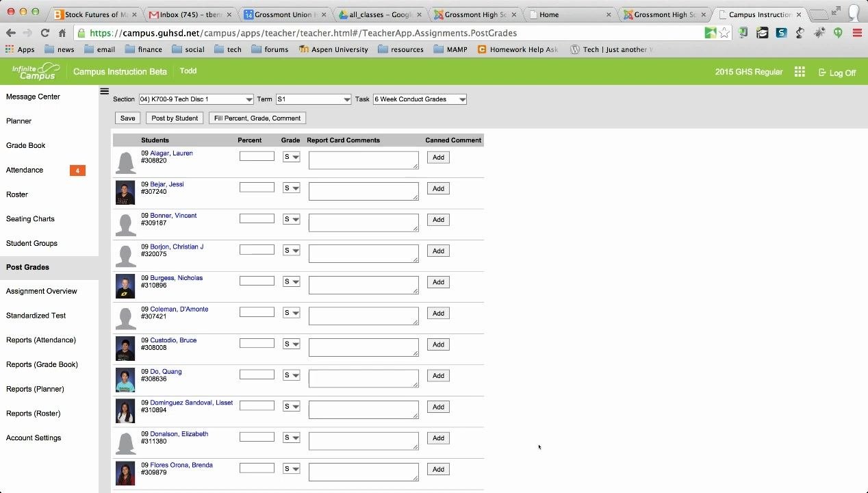Open the app switcher grid icon
Screen dimensions: 868x493
[x=800, y=72]
